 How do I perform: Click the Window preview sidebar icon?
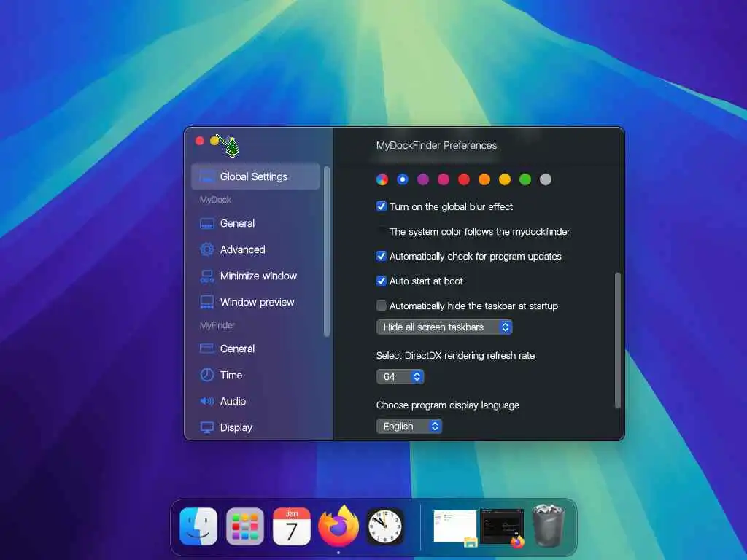point(207,302)
